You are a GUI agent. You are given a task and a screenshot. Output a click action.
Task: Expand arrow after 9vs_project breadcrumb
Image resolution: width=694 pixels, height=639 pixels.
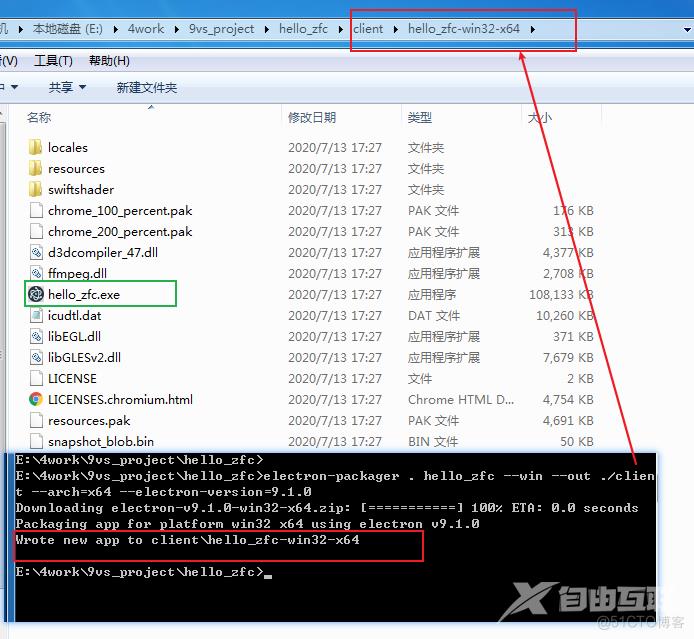267,30
